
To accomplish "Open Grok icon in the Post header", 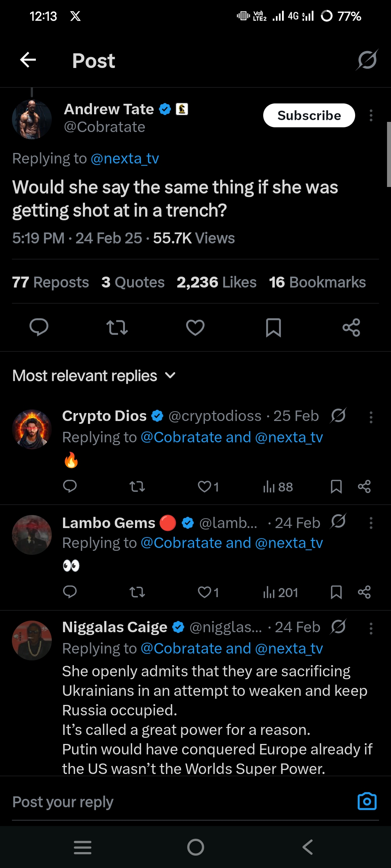I will (367, 60).
